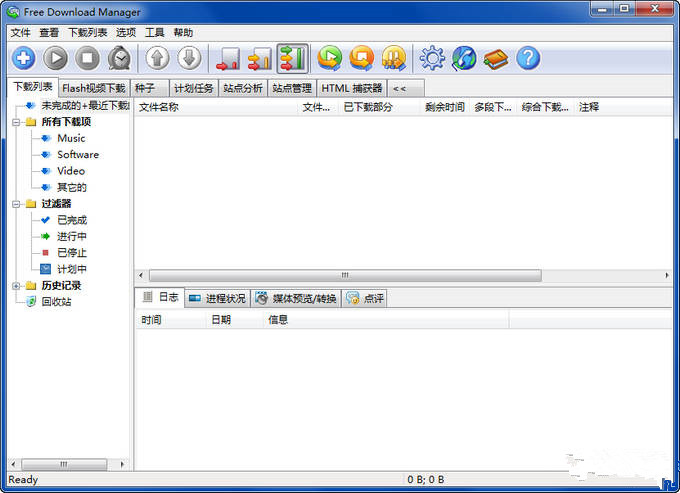680x493 pixels.
Task: Switch to the 日志 tab
Action: [x=160, y=297]
